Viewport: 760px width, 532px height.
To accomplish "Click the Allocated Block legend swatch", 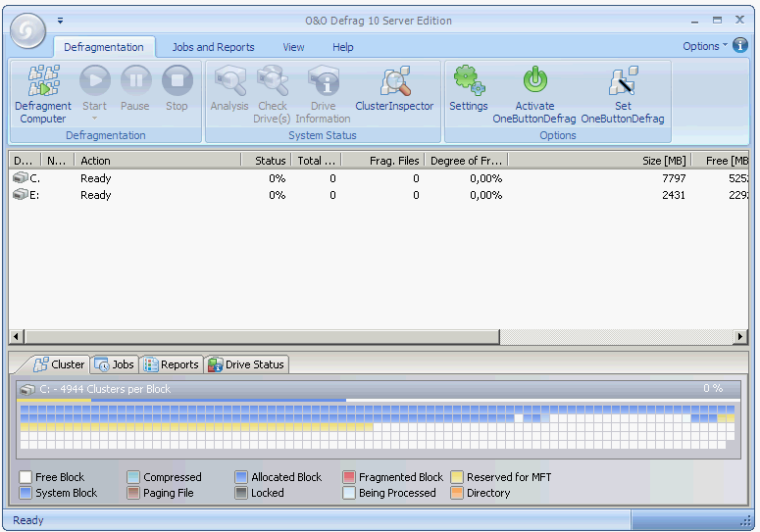I will pyautogui.click(x=241, y=477).
